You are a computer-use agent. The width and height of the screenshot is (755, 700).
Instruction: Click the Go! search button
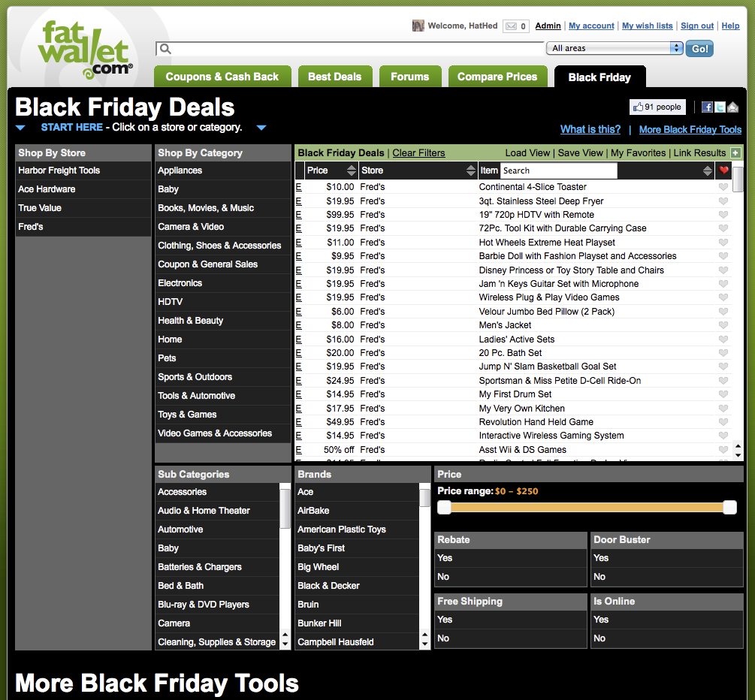click(699, 49)
